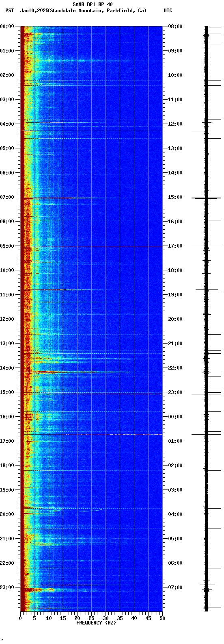Click the 07:00 PST time label
The width and height of the screenshot is (224, 644).
(x=7, y=197)
